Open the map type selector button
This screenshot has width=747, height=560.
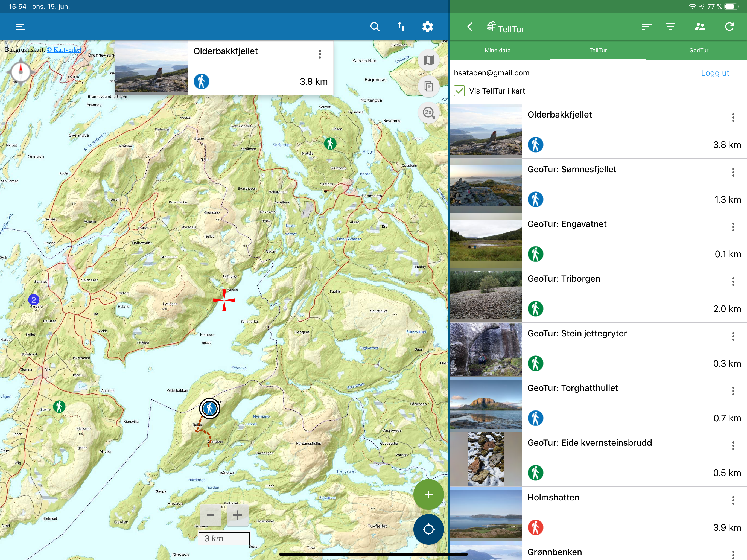point(428,60)
